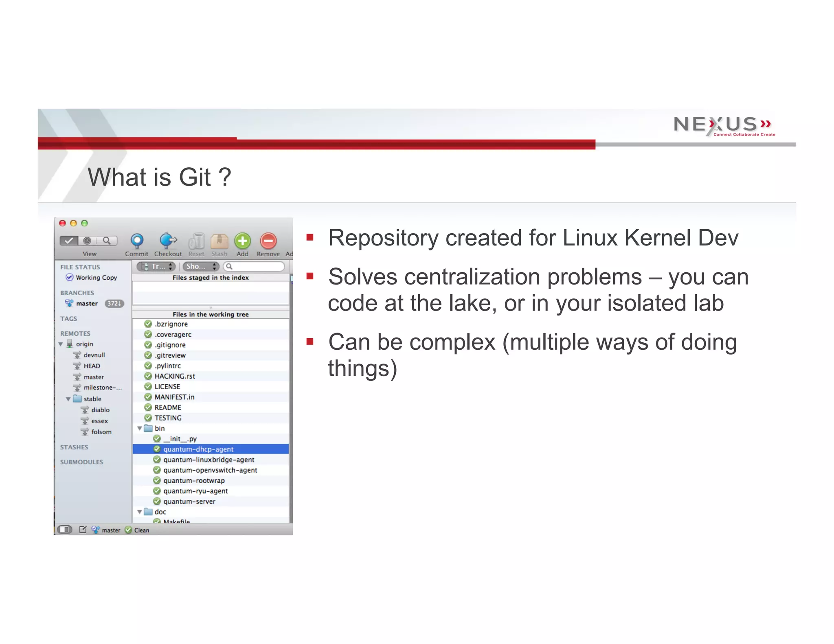834x644 pixels.
Task: Click the edit pencil icon in status bar
Action: click(x=83, y=530)
